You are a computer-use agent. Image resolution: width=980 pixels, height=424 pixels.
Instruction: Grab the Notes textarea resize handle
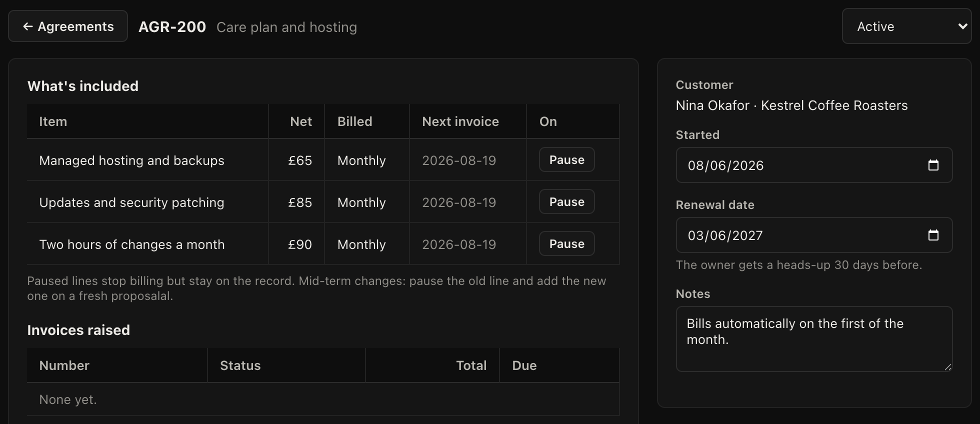[x=947, y=366]
